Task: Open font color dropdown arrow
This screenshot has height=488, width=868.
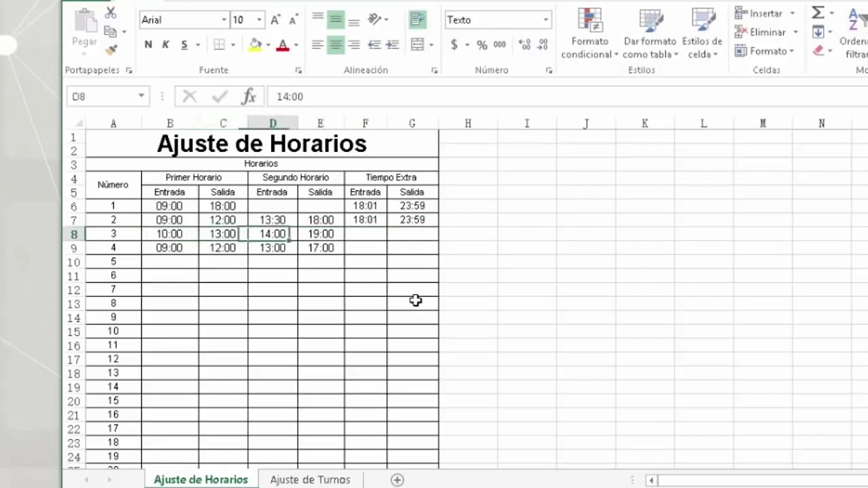Action: 296,45
